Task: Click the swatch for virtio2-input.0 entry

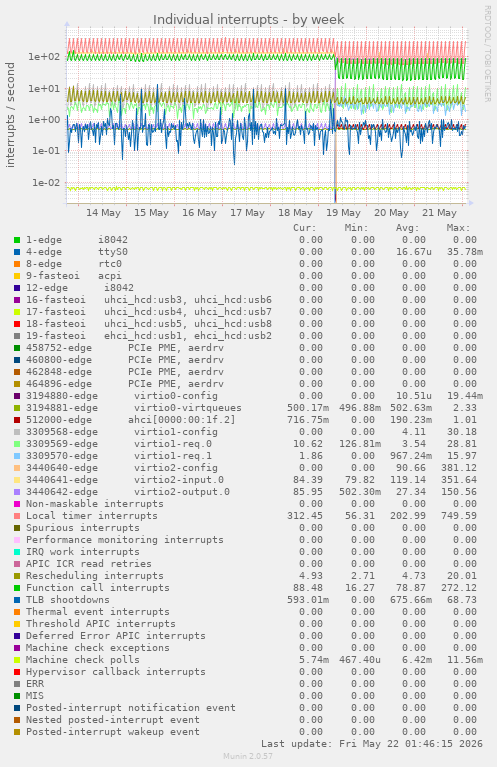Action: tap(17, 480)
